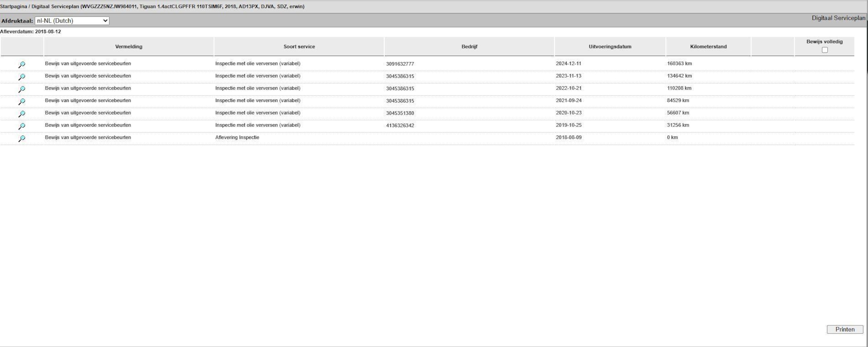Tick the Bewijs volledig checkbox
Image resolution: width=868 pixels, height=347 pixels.
[x=825, y=50]
